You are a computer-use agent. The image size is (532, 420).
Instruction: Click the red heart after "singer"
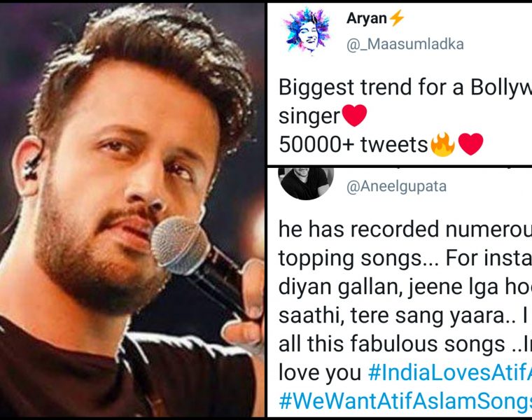point(355,115)
